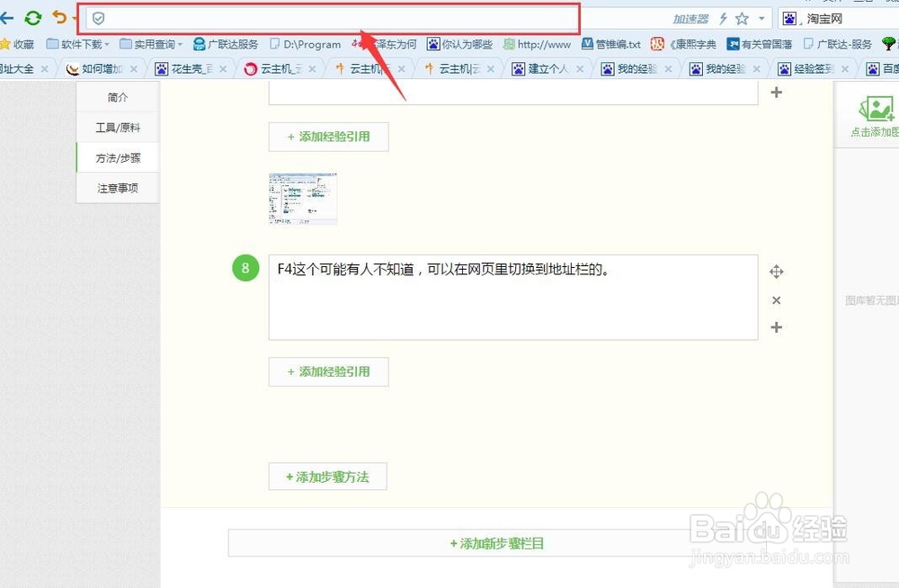The width and height of the screenshot is (899, 588).
Task: Click the 淘宝网 search icon
Action: tap(789, 18)
